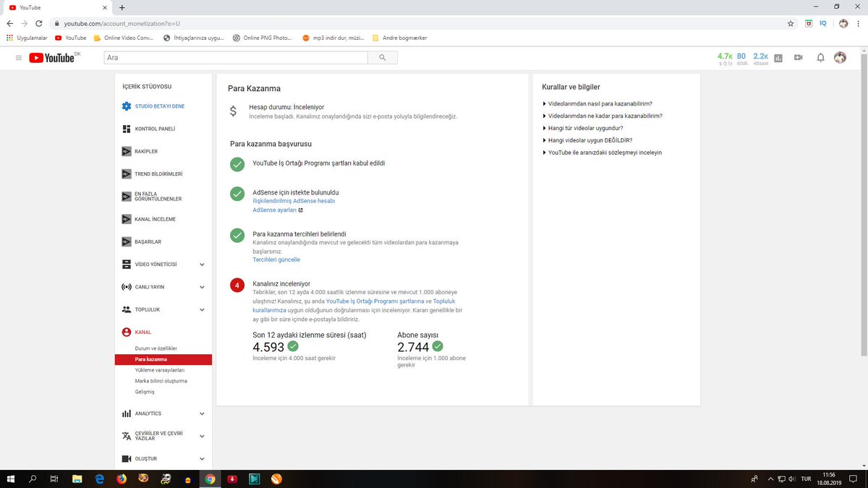Open YouTube bookmark in bookmarks bar

point(70,38)
